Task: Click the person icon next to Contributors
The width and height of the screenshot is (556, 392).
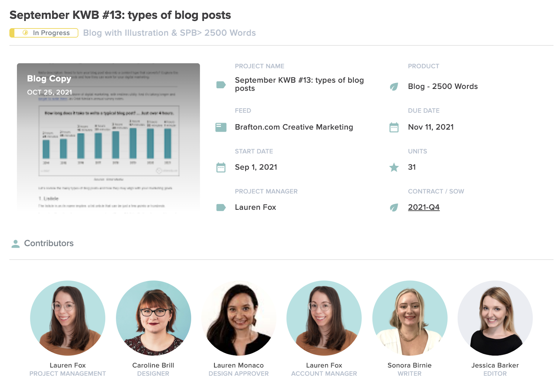Action: 15,244
